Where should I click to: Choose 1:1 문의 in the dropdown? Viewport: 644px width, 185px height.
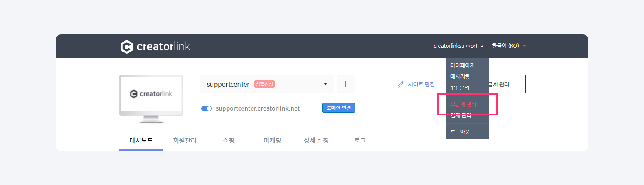[x=460, y=88]
